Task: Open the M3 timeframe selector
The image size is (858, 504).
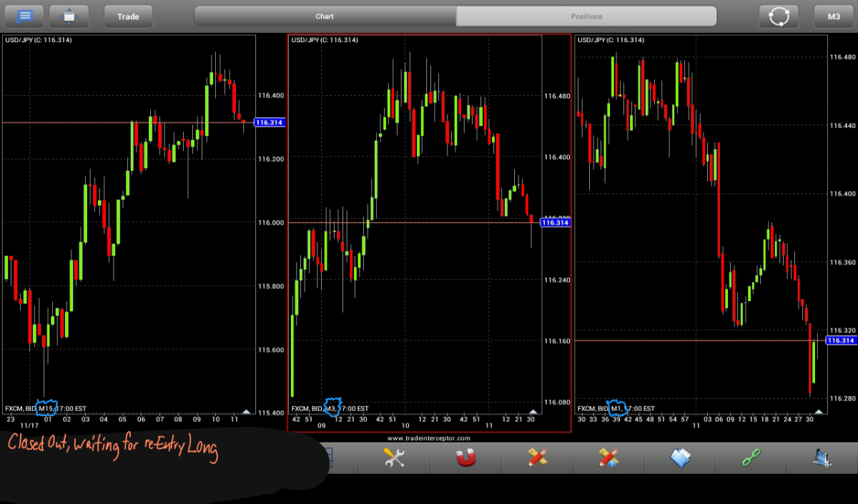Action: click(x=834, y=16)
